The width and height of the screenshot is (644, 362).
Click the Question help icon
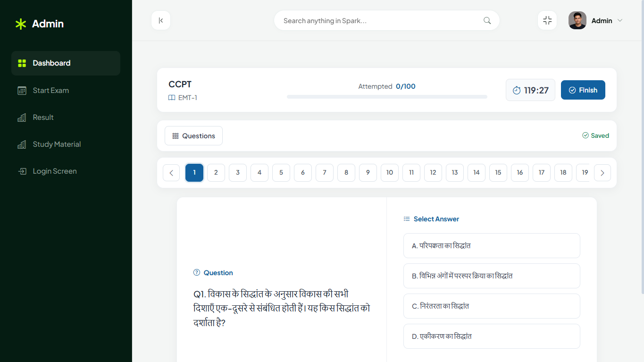[x=197, y=272]
